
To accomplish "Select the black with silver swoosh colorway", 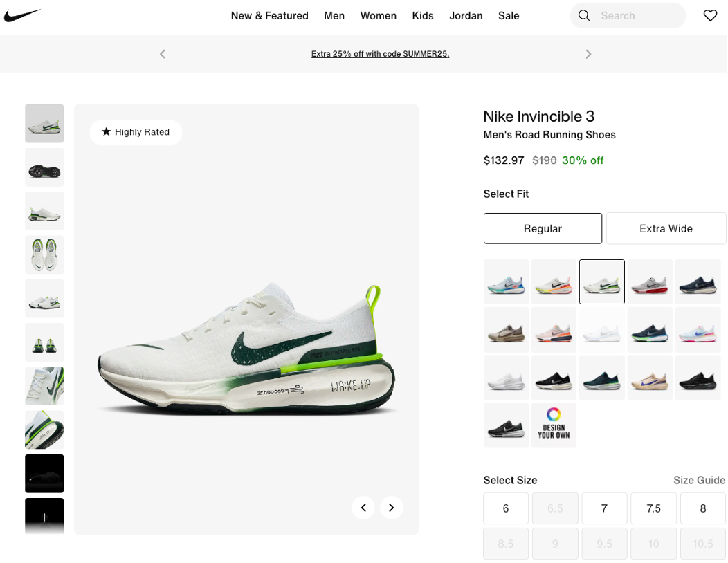I will pyautogui.click(x=506, y=425).
